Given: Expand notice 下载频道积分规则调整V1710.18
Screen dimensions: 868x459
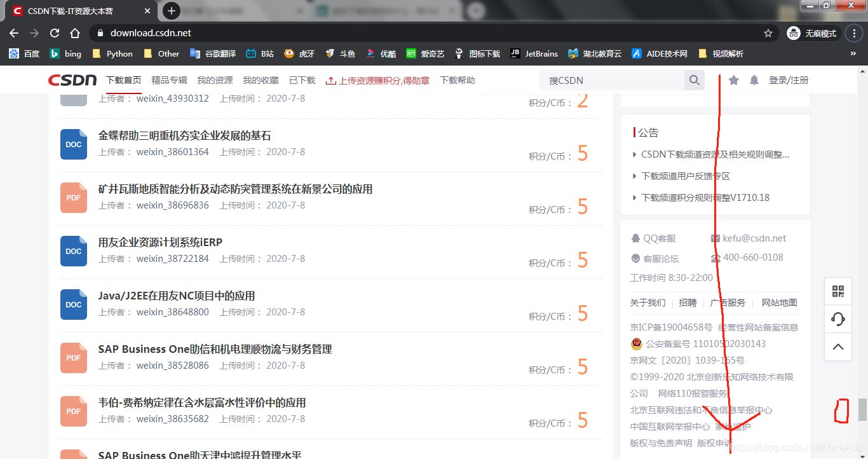Looking at the screenshot, I should pyautogui.click(x=705, y=198).
